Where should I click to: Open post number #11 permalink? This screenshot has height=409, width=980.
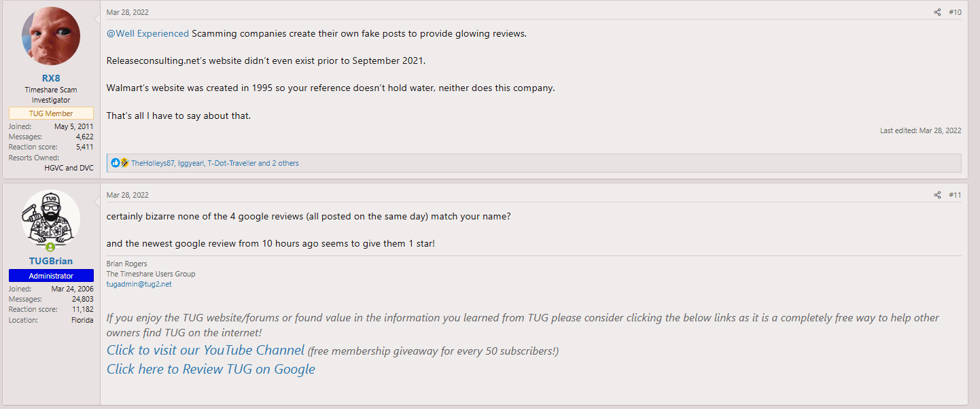pyautogui.click(x=955, y=196)
